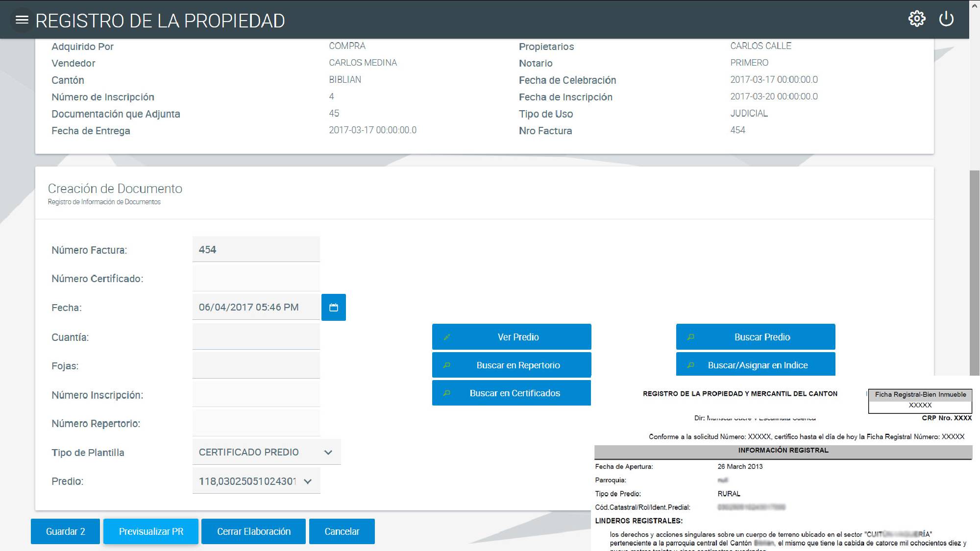This screenshot has width=980, height=551.
Task: Click the RURAL tipo de predio value
Action: tap(729, 494)
